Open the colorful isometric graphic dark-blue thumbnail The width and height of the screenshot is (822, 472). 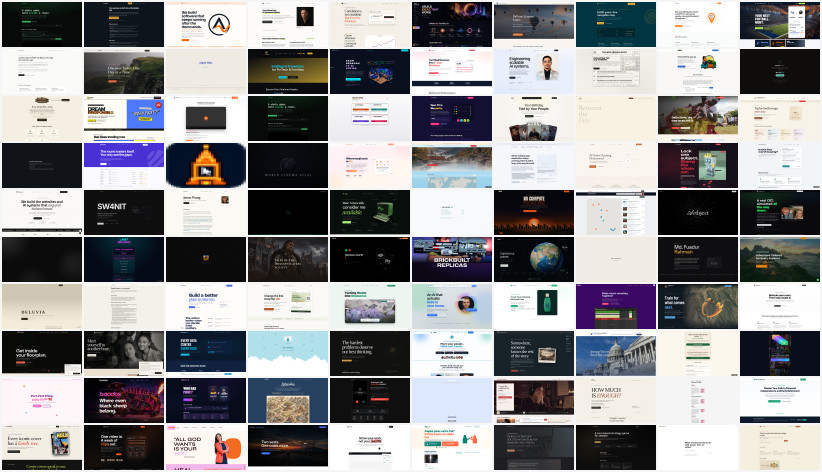pyautogui.click(x=370, y=72)
